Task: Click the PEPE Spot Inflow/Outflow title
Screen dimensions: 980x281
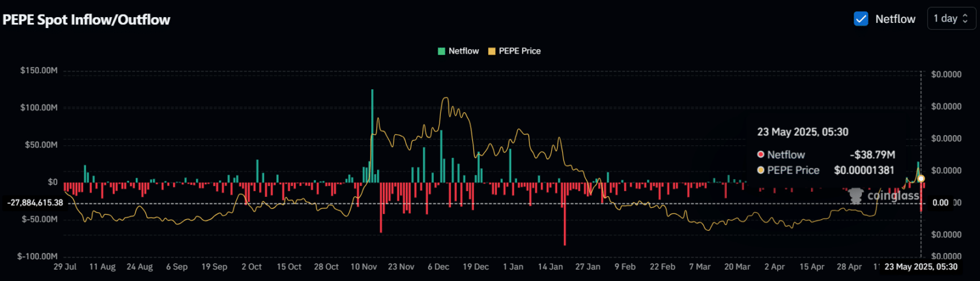Action: (87, 20)
